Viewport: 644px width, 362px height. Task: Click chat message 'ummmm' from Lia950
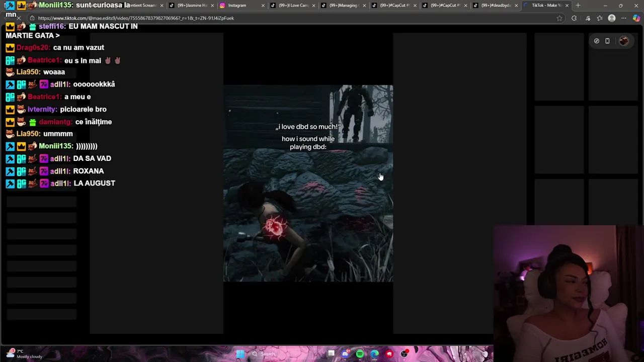58,134
